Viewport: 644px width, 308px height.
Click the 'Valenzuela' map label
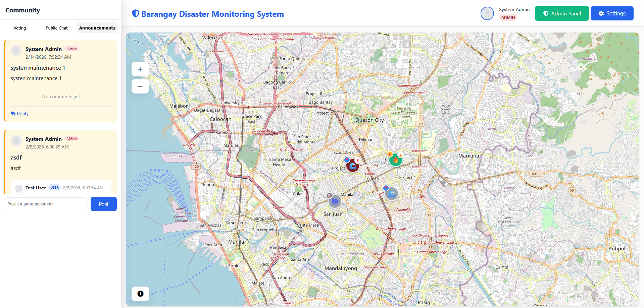(x=215, y=38)
